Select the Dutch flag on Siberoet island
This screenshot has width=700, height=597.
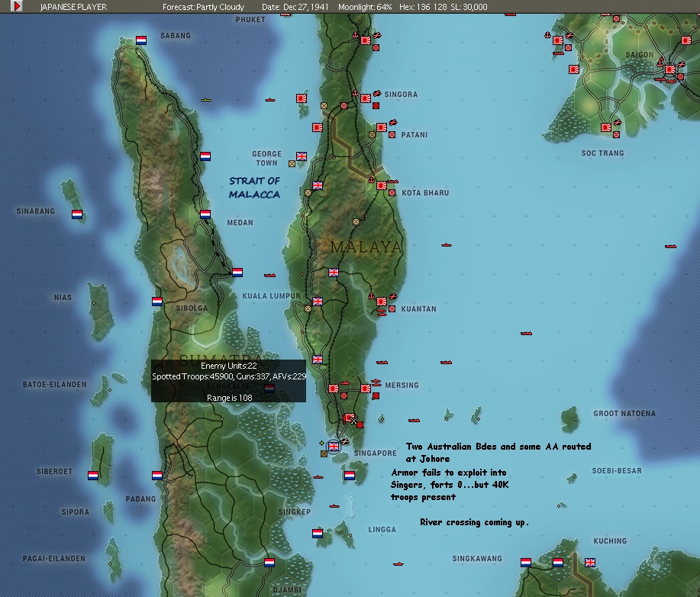pos(93,476)
